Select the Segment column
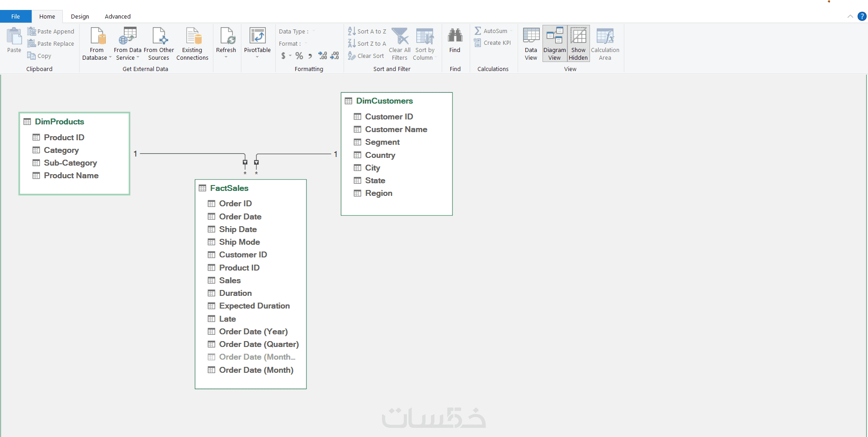This screenshot has height=437, width=868. pyautogui.click(x=382, y=142)
